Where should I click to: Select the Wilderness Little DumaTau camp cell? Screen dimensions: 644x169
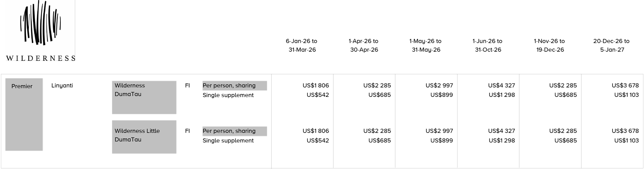click(x=144, y=137)
